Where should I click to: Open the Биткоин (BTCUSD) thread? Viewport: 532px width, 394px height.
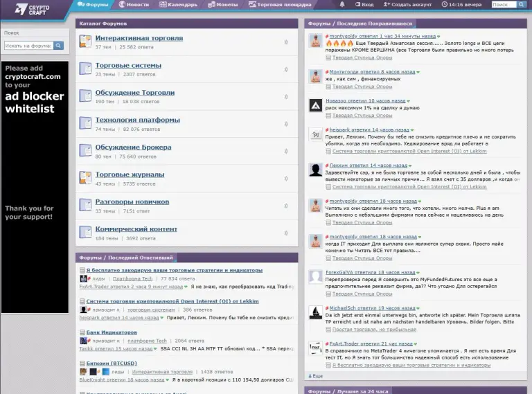click(x=112, y=363)
